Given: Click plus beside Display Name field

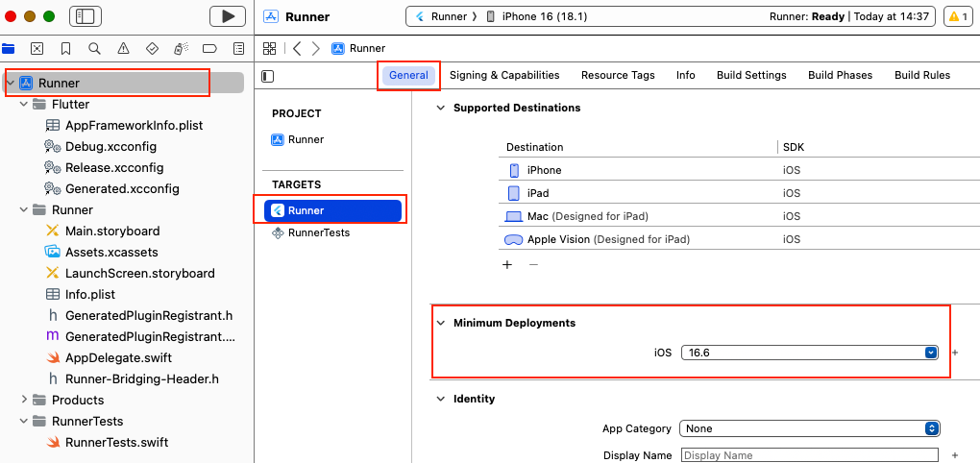Looking at the screenshot, I should pyautogui.click(x=955, y=455).
